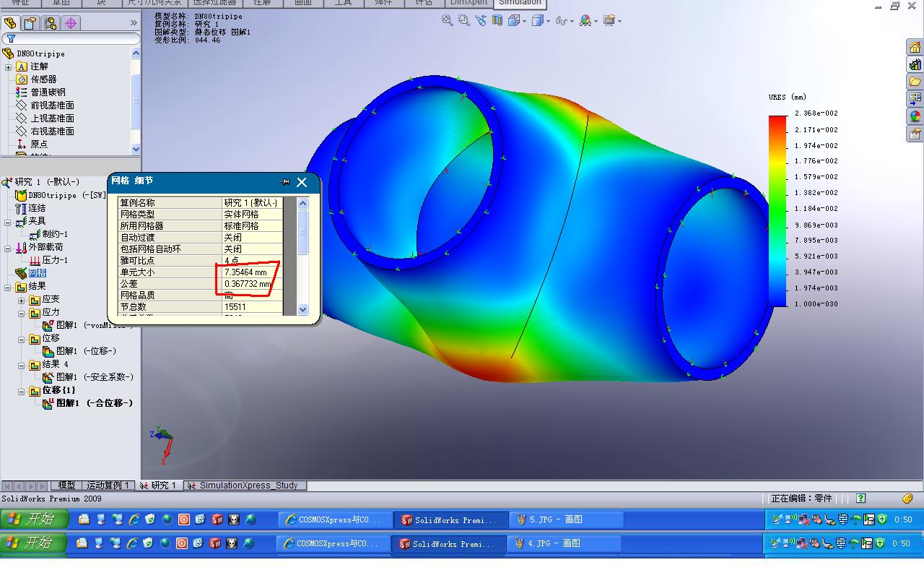
Task: Click the Section View icon
Action: click(497, 20)
